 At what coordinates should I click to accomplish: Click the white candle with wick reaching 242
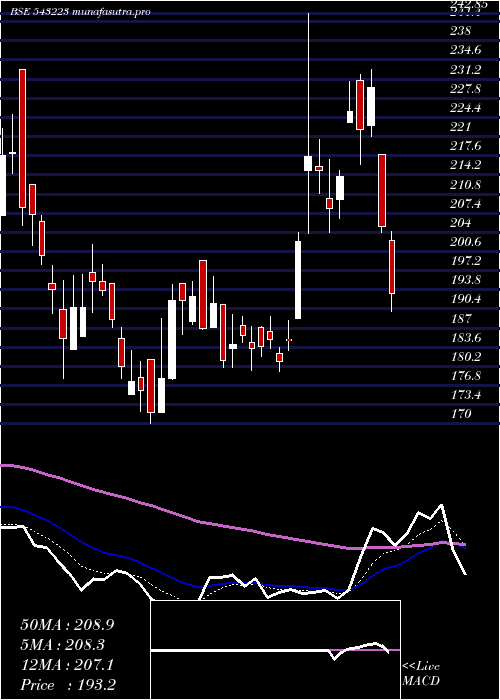point(308,163)
